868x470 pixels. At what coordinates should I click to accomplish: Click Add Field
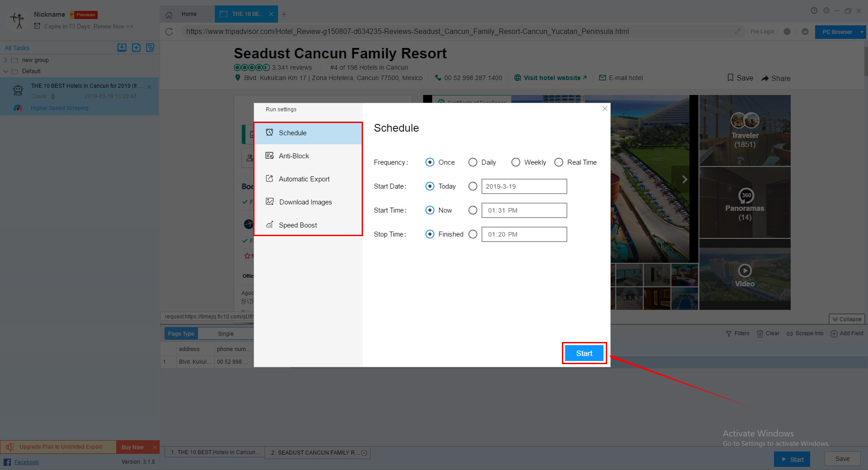[847, 333]
